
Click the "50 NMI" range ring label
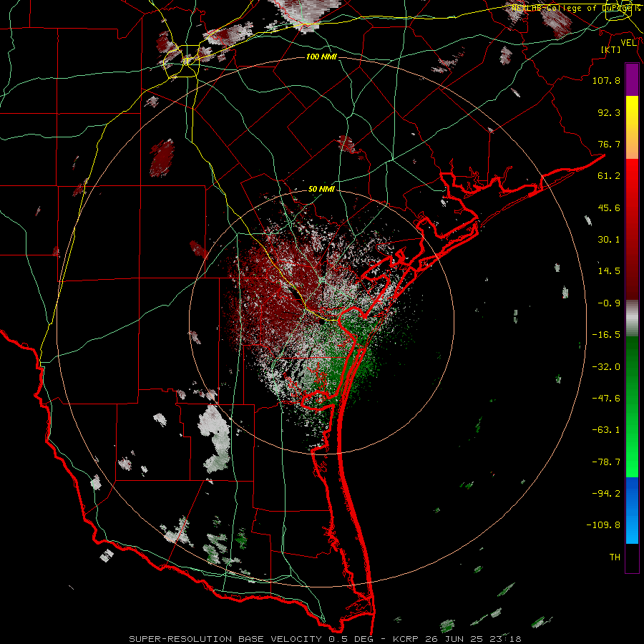click(x=321, y=189)
